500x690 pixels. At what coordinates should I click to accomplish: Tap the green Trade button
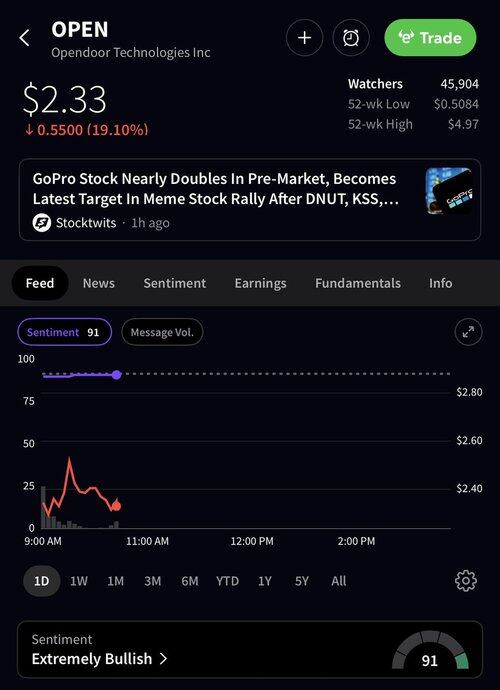coord(430,38)
